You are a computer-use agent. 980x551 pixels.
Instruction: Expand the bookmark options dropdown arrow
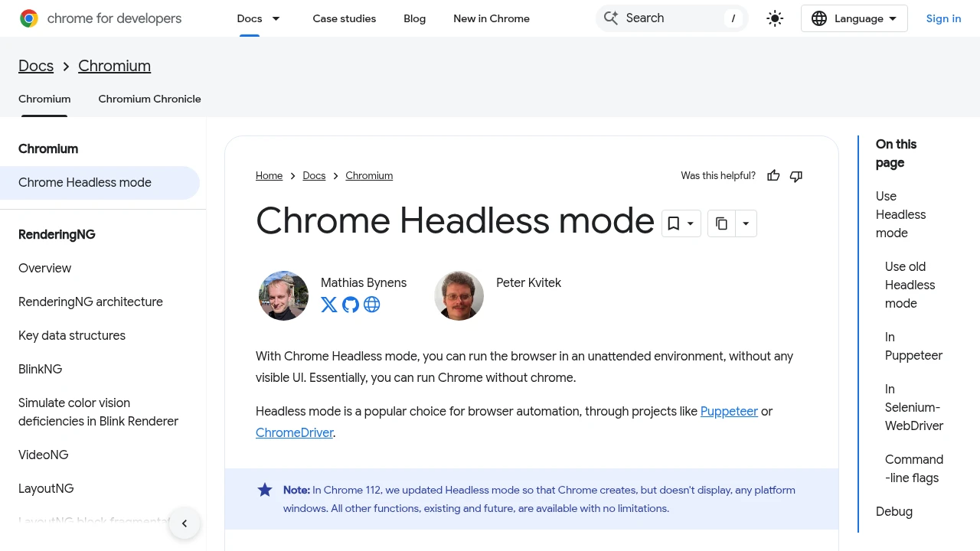(691, 223)
